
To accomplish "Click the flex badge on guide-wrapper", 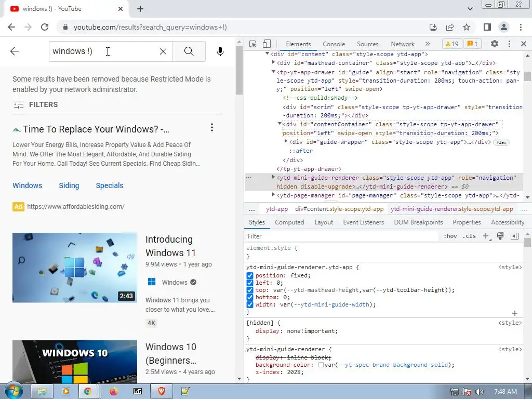I will click(x=501, y=142).
